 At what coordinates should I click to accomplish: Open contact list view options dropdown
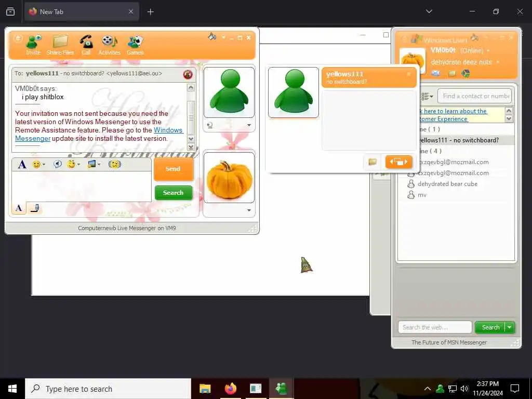427,96
